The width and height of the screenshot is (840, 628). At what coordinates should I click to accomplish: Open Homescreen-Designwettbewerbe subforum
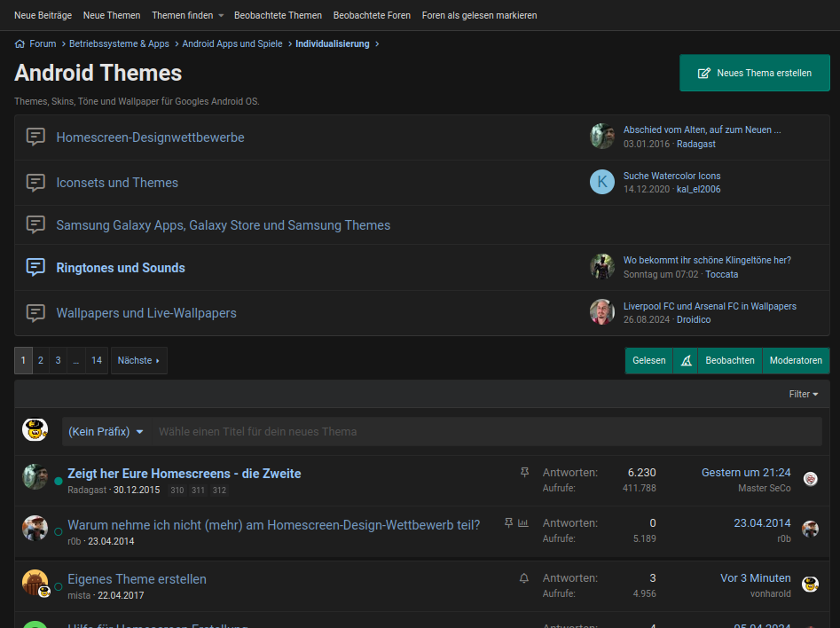(150, 137)
